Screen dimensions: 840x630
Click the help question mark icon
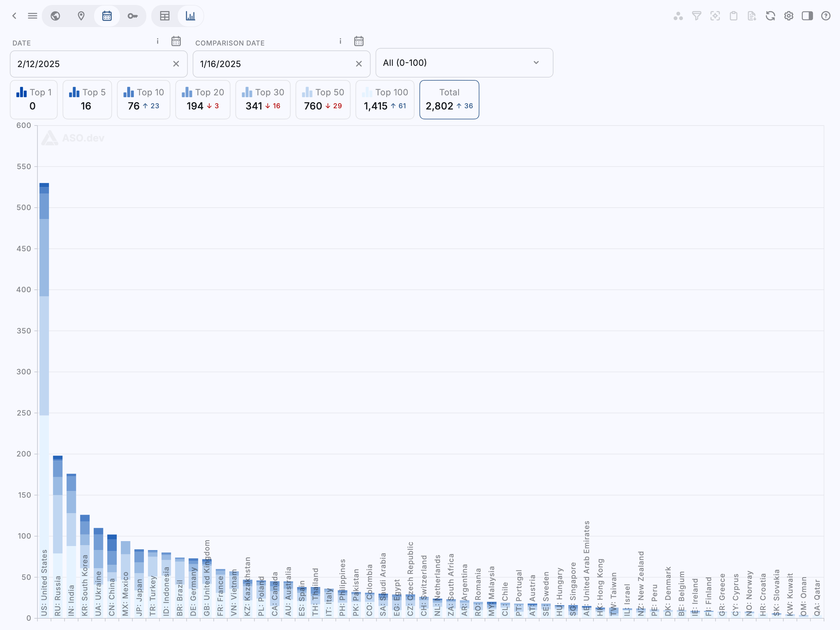[x=826, y=16]
